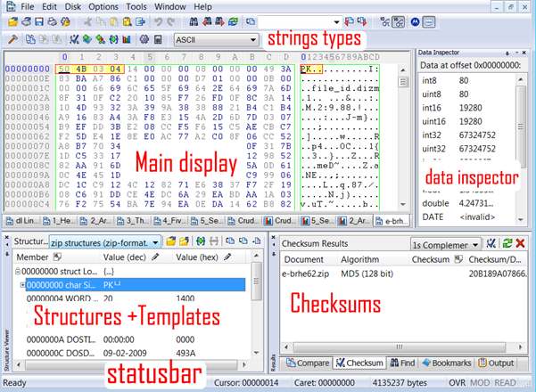
Task: Click the wrench settings icon in second toolbar
Action: coord(11,40)
